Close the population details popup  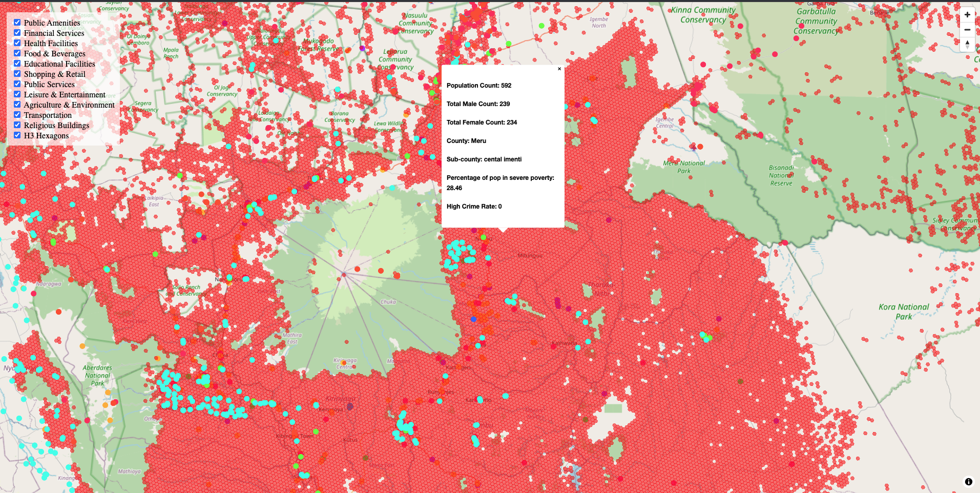click(559, 69)
